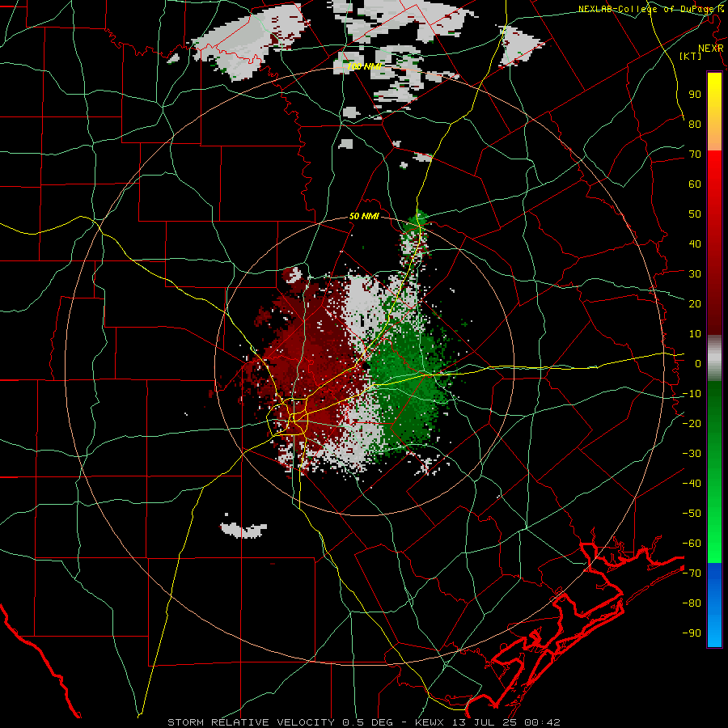Click the 50 value on velocity scale

click(x=695, y=214)
